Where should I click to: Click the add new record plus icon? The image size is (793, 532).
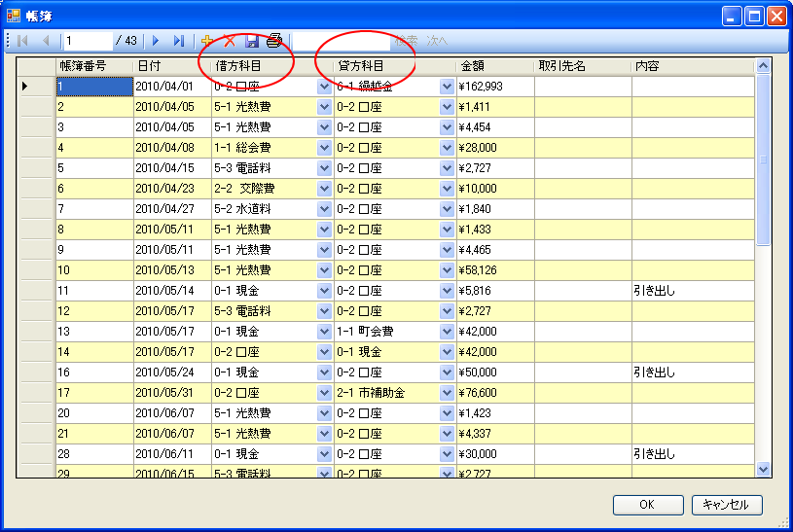(x=206, y=41)
